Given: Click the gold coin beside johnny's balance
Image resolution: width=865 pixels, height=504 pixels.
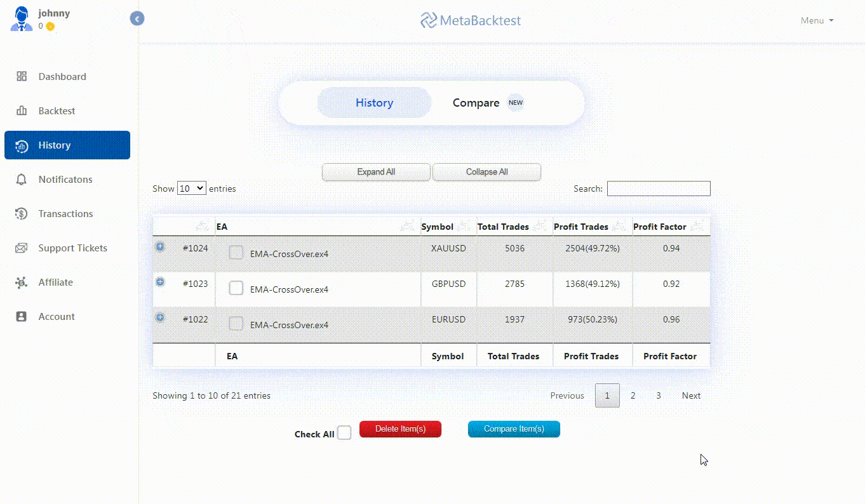Looking at the screenshot, I should click(49, 27).
